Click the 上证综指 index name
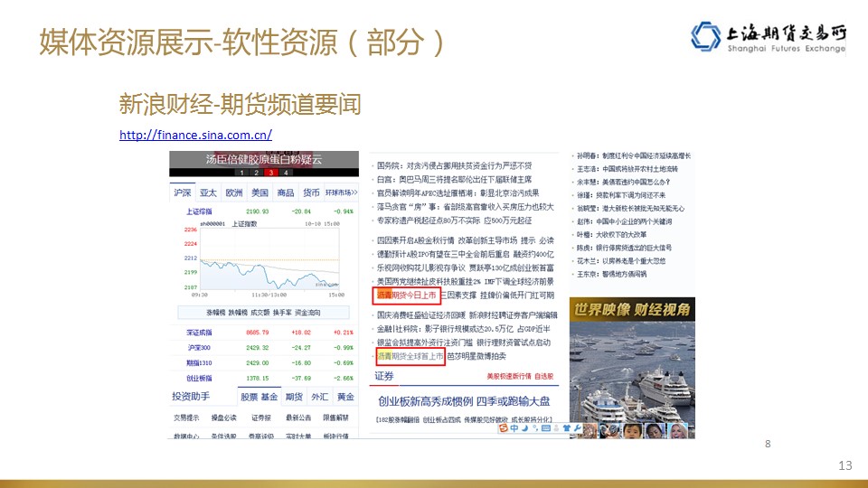868x488 pixels. (199, 211)
